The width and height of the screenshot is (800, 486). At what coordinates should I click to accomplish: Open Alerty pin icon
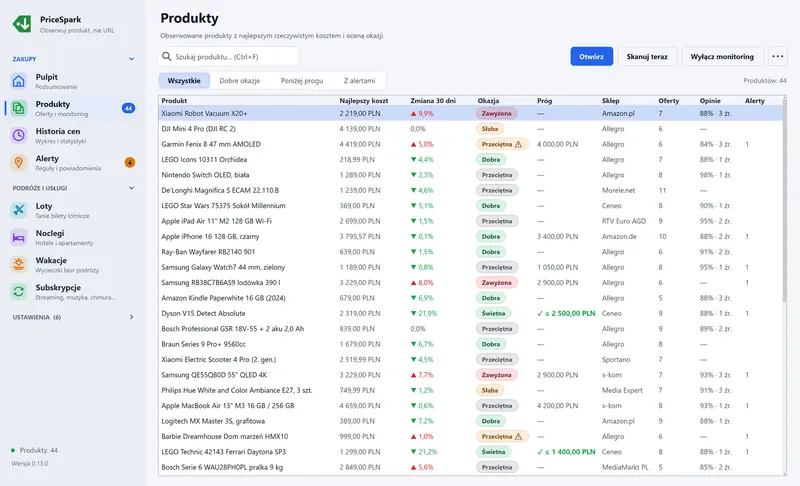pos(18,162)
